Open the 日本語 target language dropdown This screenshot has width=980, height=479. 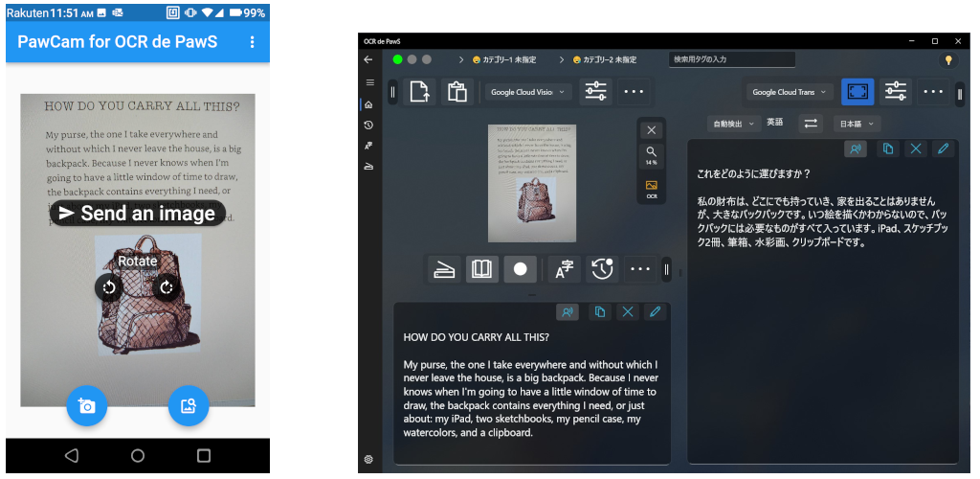click(x=857, y=124)
